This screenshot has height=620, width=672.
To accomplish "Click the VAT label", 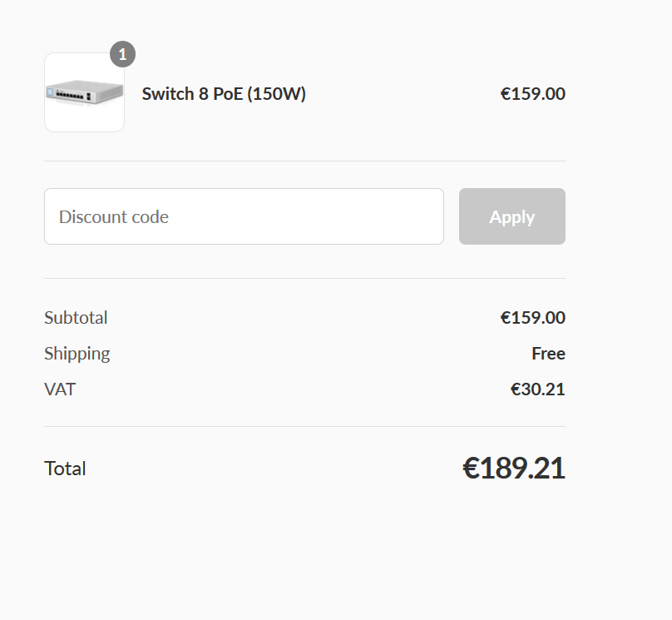I will pos(60,389).
